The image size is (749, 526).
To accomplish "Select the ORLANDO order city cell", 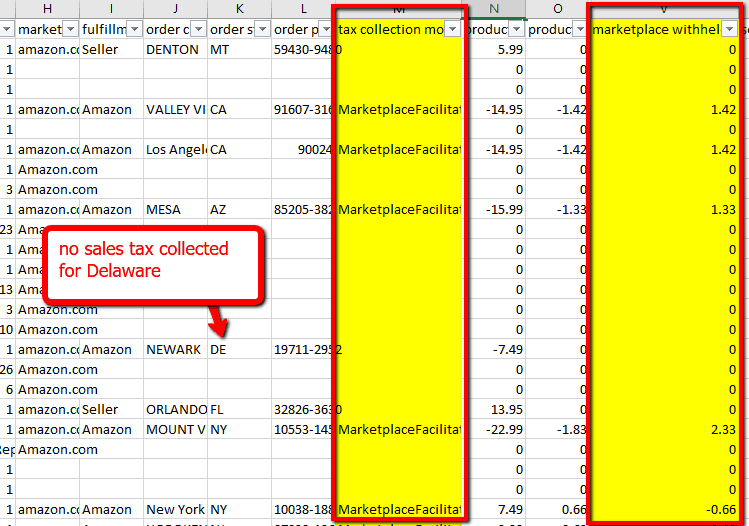I will click(173, 410).
